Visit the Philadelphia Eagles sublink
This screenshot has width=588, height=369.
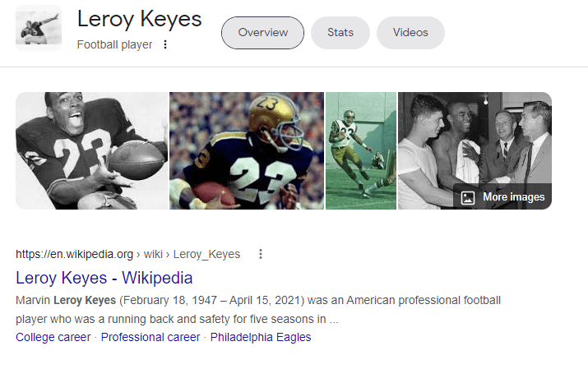[x=261, y=337]
